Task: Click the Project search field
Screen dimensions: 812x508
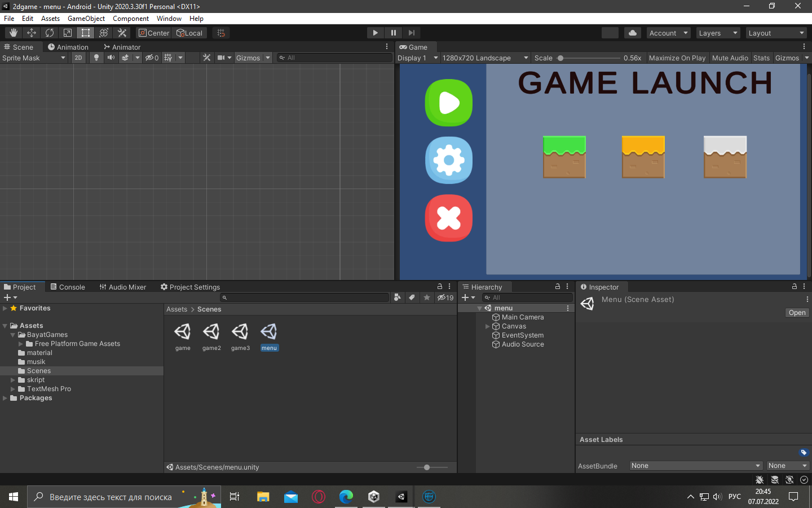Action: pyautogui.click(x=304, y=297)
